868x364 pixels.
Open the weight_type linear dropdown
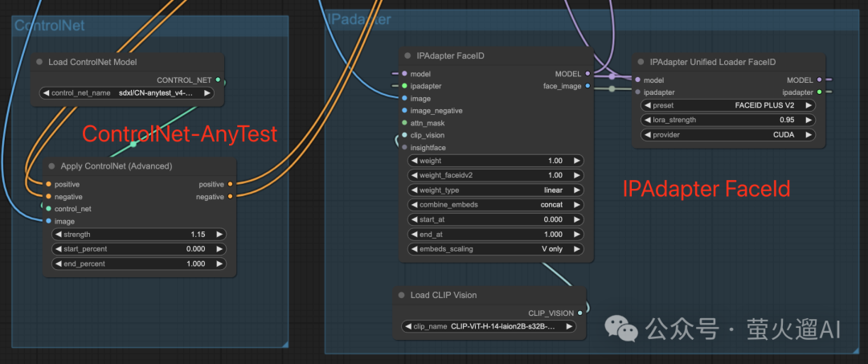coord(495,190)
